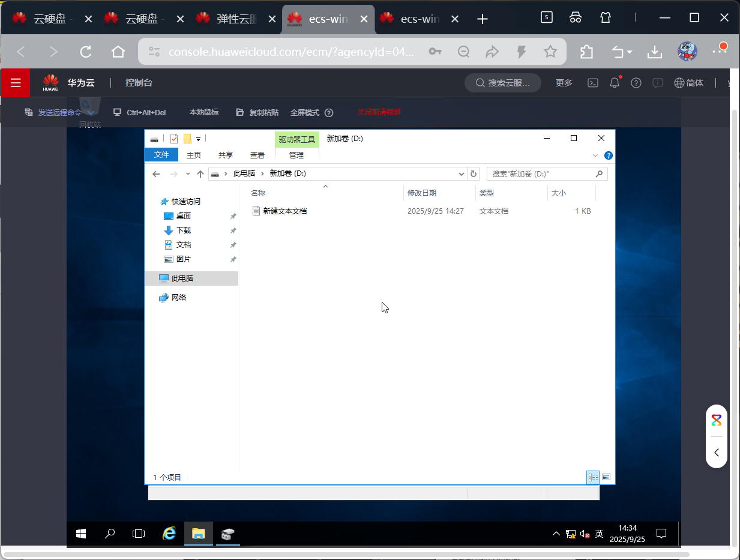Click the zoom-out magnifier in address bar
The width and height of the screenshot is (740, 560).
463,52
